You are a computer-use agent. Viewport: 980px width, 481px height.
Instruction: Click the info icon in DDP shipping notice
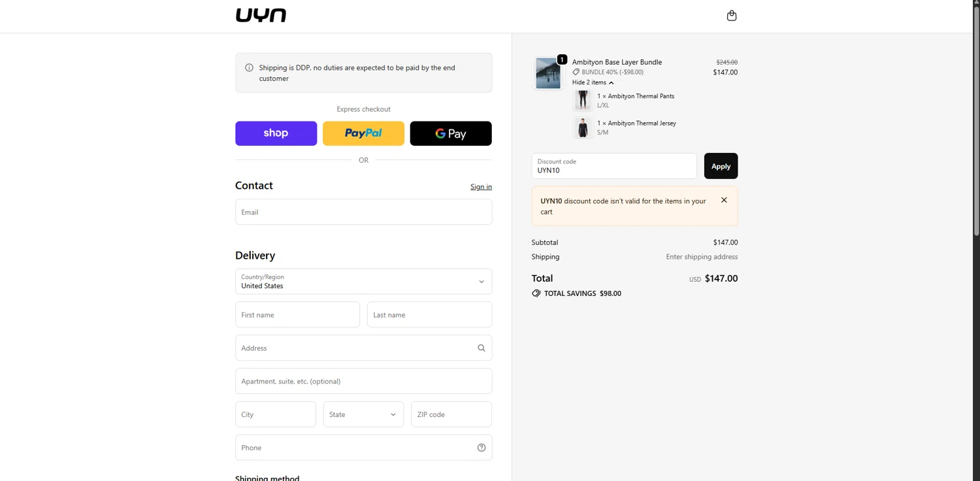(249, 67)
